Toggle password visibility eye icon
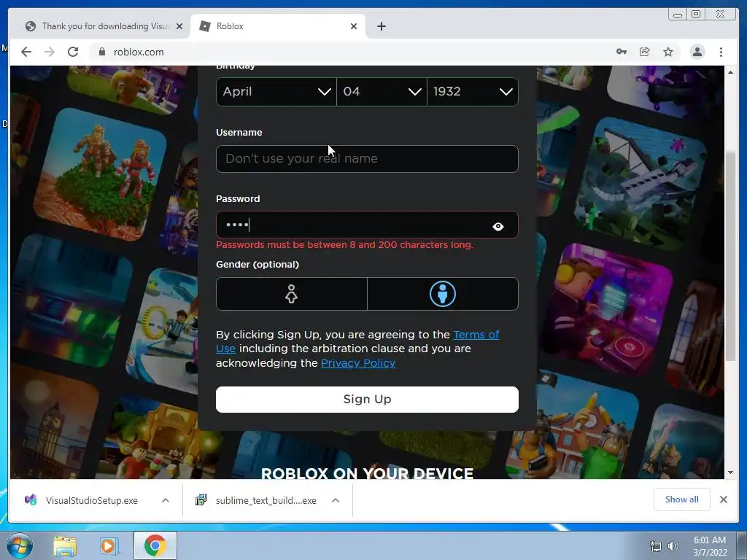The width and height of the screenshot is (747, 560). (x=498, y=227)
